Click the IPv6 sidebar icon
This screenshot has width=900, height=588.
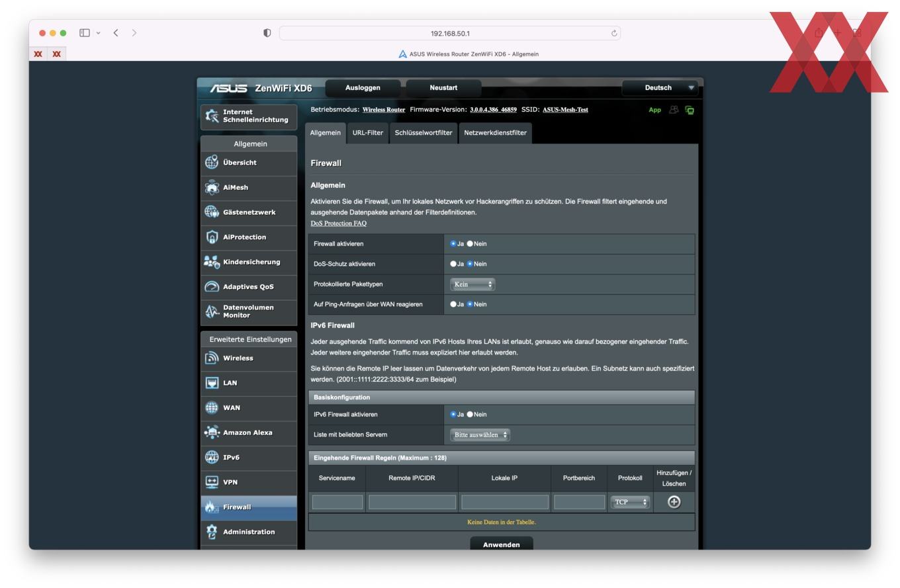coord(212,457)
